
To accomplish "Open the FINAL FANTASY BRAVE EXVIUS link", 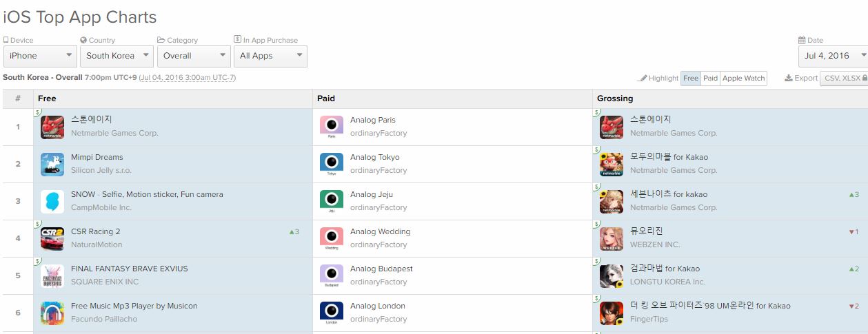I will [x=129, y=269].
